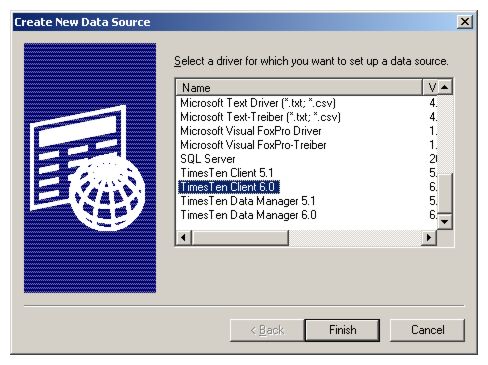Click the horizontal scroll right arrow
The image size is (488, 365).
(x=429, y=238)
